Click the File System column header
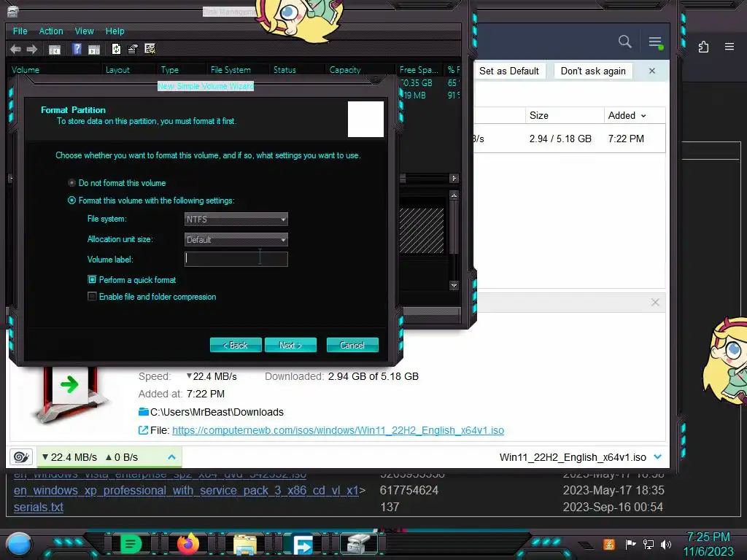747x560 pixels. (237, 69)
